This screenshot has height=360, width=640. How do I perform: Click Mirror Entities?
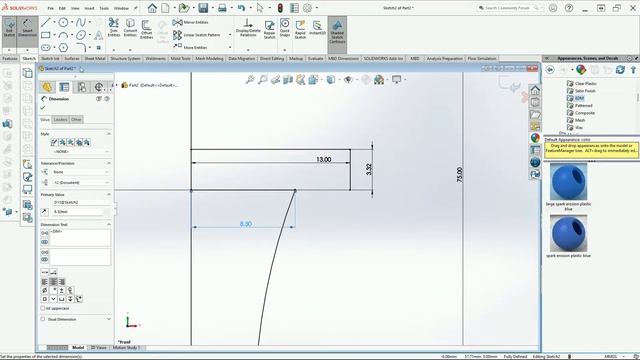point(190,22)
